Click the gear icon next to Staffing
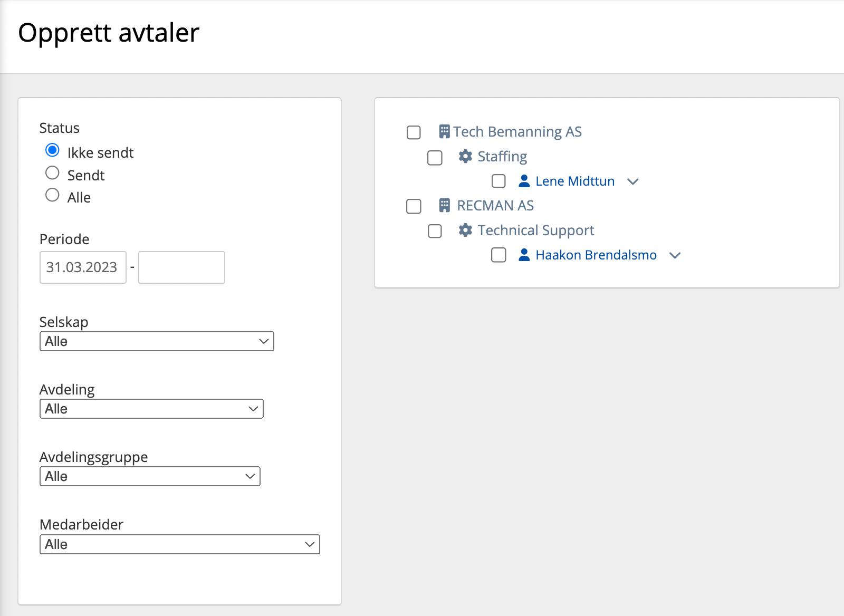The height and width of the screenshot is (616, 844). [465, 156]
